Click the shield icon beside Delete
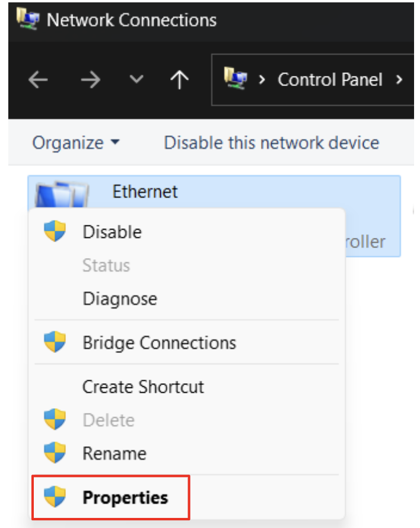420x528 pixels. (x=54, y=419)
